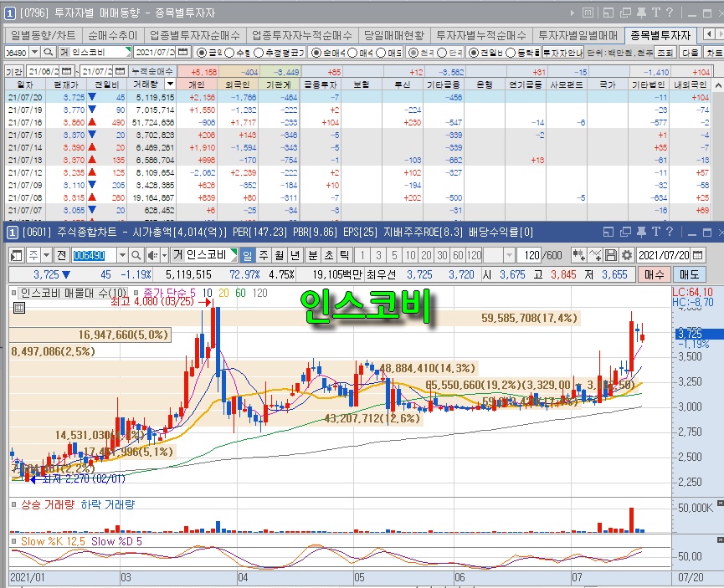Click the Slow %K indicator color square
This screenshot has height=588, width=724.
point(13,541)
